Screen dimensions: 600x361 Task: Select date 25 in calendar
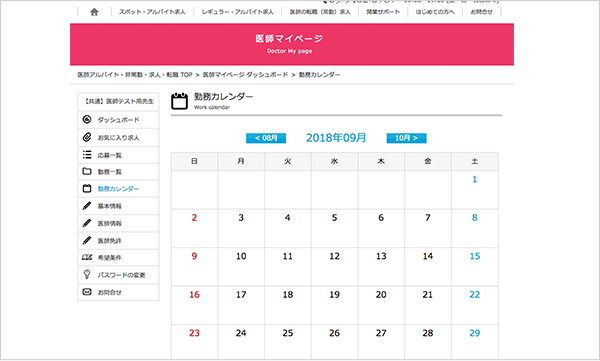(288, 333)
